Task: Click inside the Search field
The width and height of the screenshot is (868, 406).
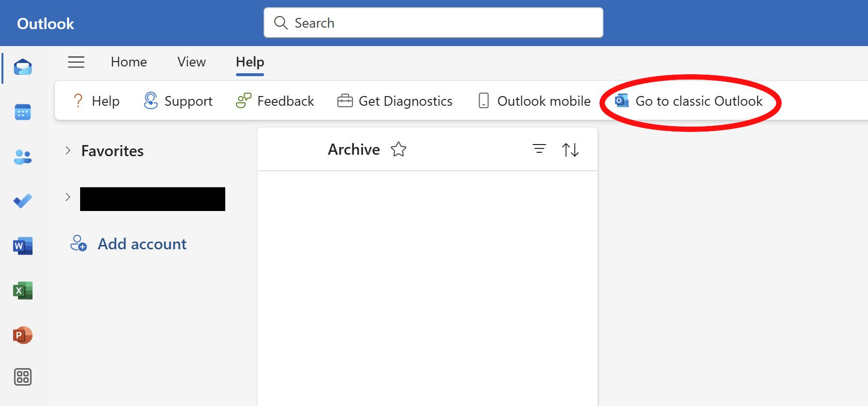Action: click(x=433, y=22)
